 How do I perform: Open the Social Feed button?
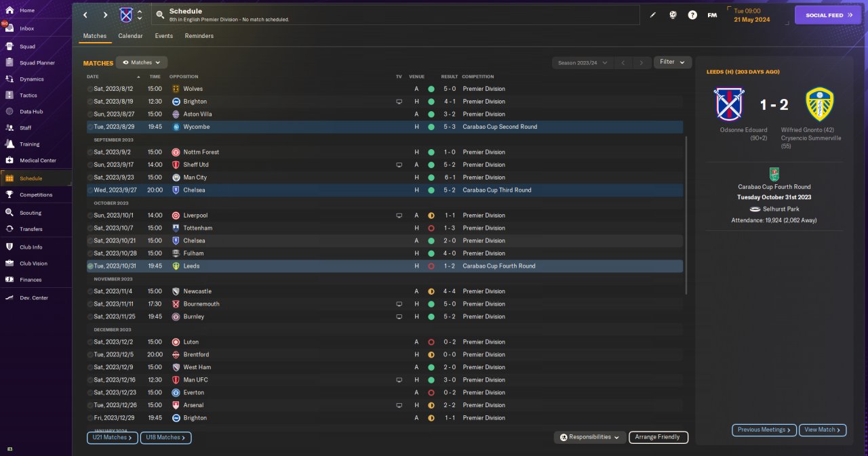pyautogui.click(x=828, y=15)
